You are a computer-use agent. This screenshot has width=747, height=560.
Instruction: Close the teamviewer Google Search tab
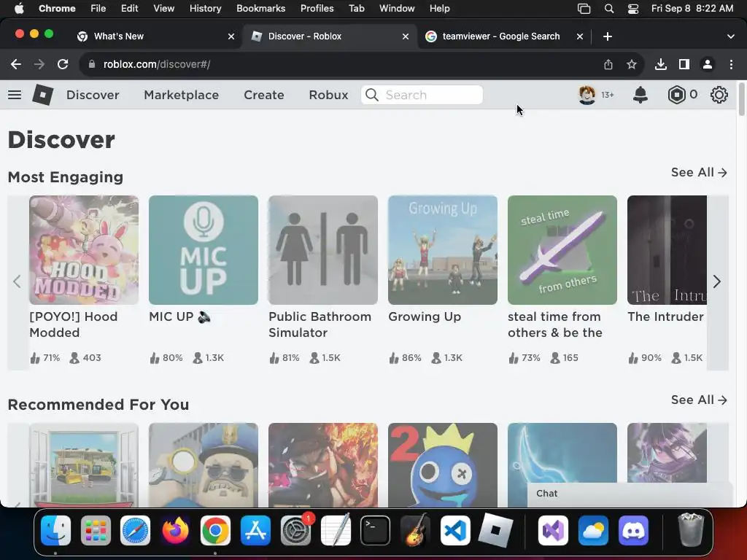point(580,36)
